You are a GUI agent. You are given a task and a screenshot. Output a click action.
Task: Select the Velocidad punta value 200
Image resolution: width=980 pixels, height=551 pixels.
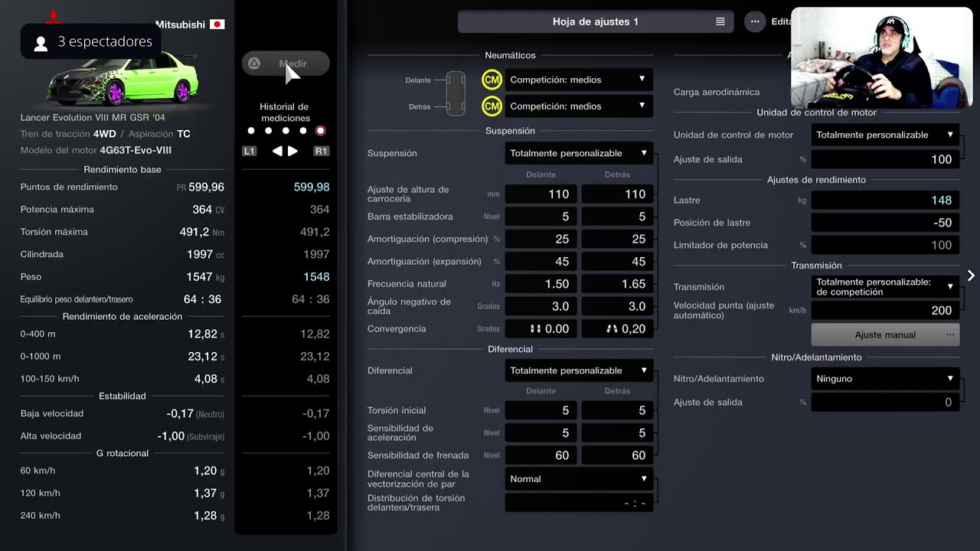click(x=885, y=311)
